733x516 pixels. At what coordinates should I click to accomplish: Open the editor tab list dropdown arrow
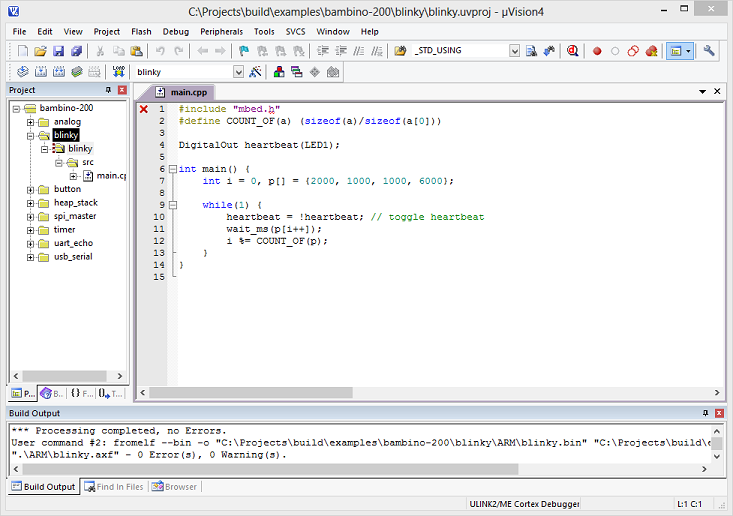coord(702,92)
